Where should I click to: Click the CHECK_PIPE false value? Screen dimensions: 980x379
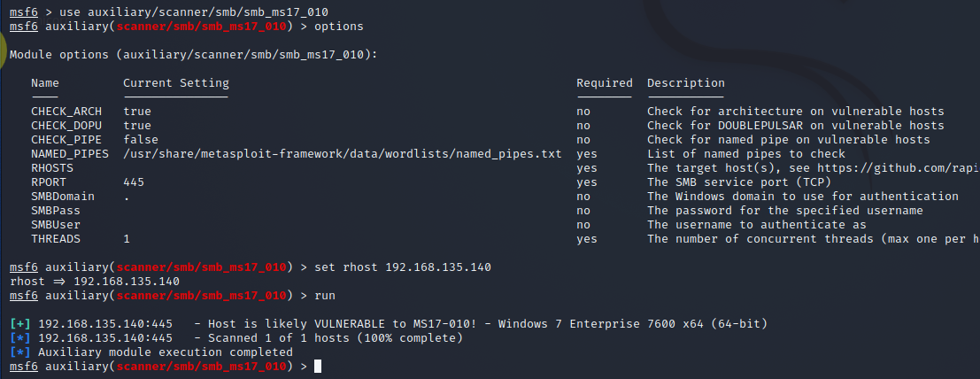click(x=141, y=139)
